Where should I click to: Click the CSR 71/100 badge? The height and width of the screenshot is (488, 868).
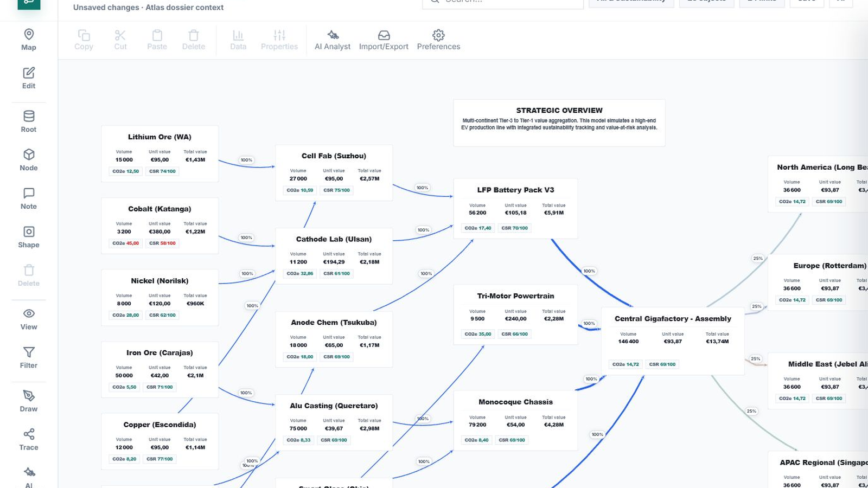coord(159,387)
